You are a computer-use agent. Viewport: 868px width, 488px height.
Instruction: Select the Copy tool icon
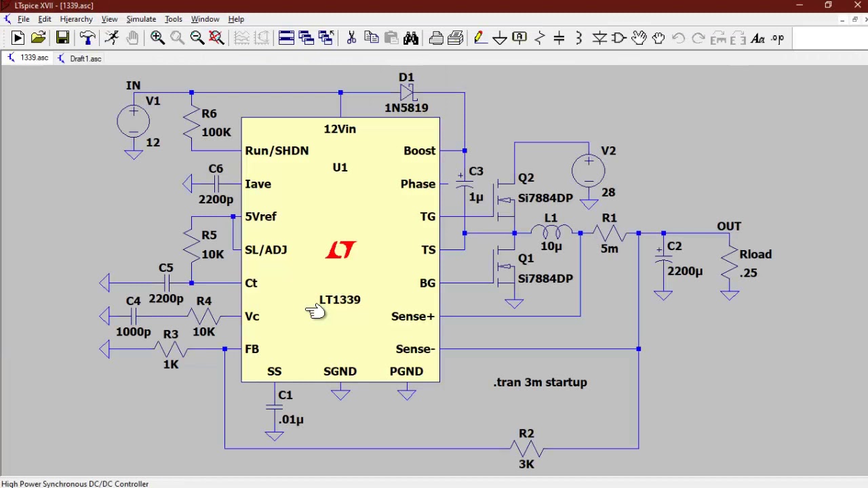(x=371, y=39)
